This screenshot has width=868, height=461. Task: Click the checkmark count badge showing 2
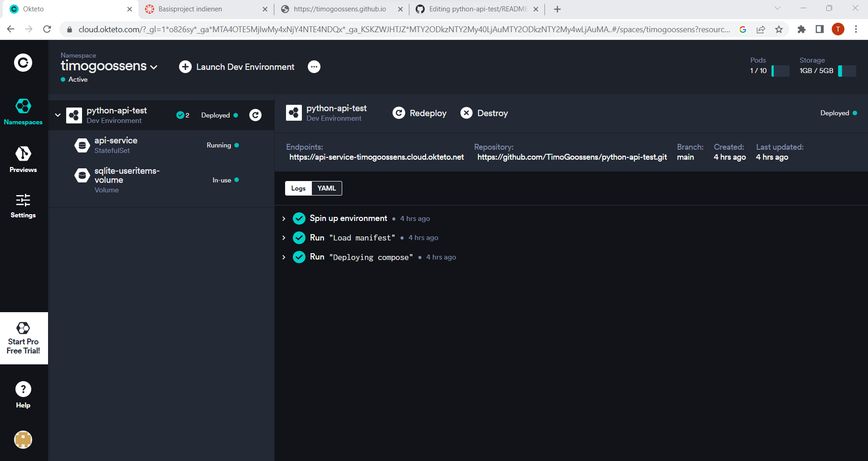[x=183, y=115]
